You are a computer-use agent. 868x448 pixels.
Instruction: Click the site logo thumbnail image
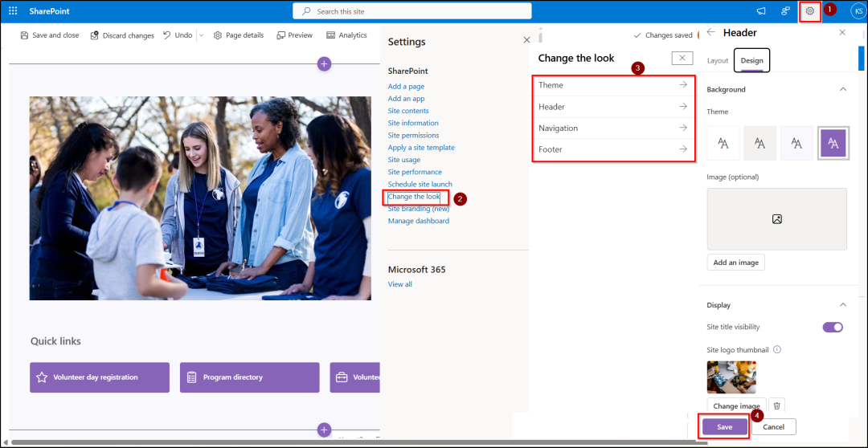pos(732,377)
